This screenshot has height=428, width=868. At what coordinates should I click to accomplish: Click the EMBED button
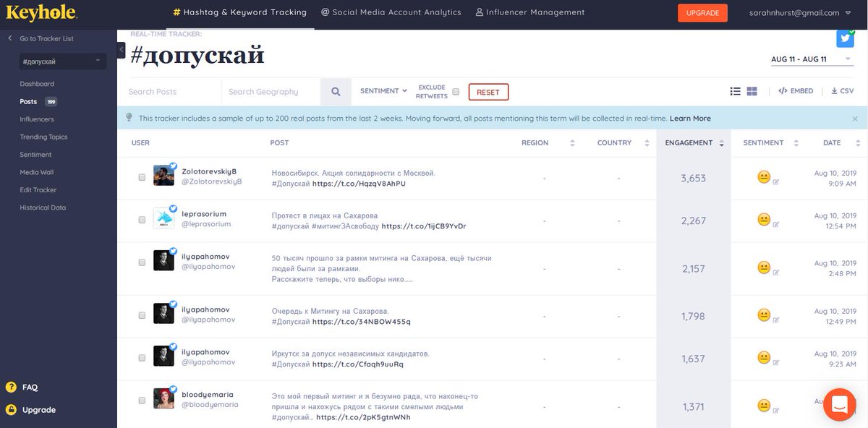coord(796,91)
